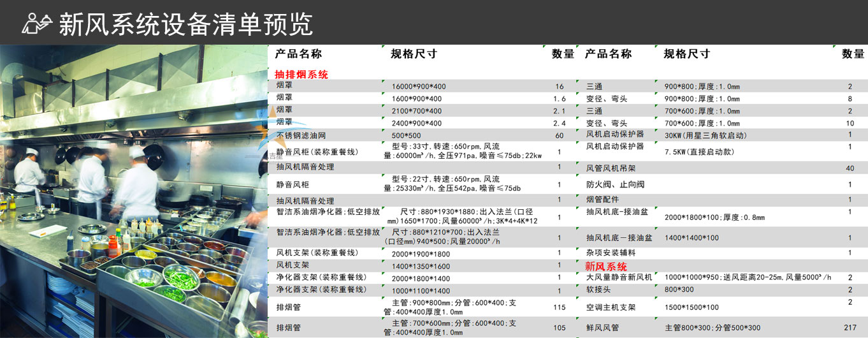
Task: Click the 鲜风风管 product name
Action: pos(602,328)
